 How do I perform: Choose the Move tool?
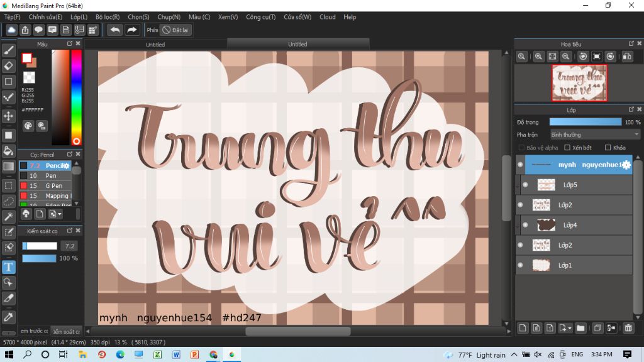[x=9, y=116]
